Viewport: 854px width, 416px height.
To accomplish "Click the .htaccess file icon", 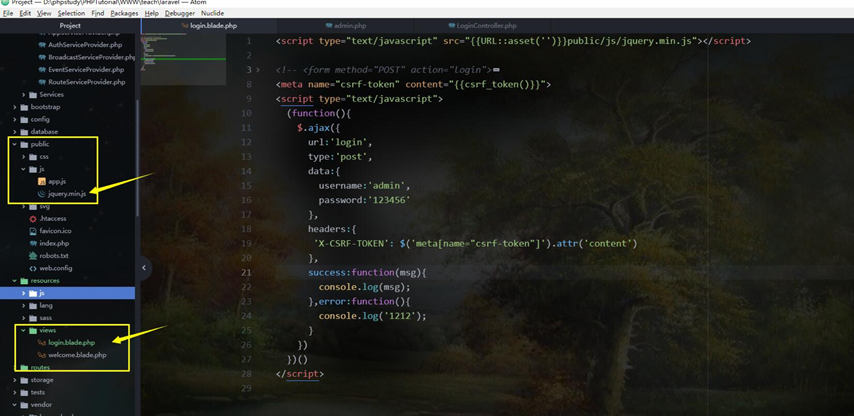I will click(33, 218).
